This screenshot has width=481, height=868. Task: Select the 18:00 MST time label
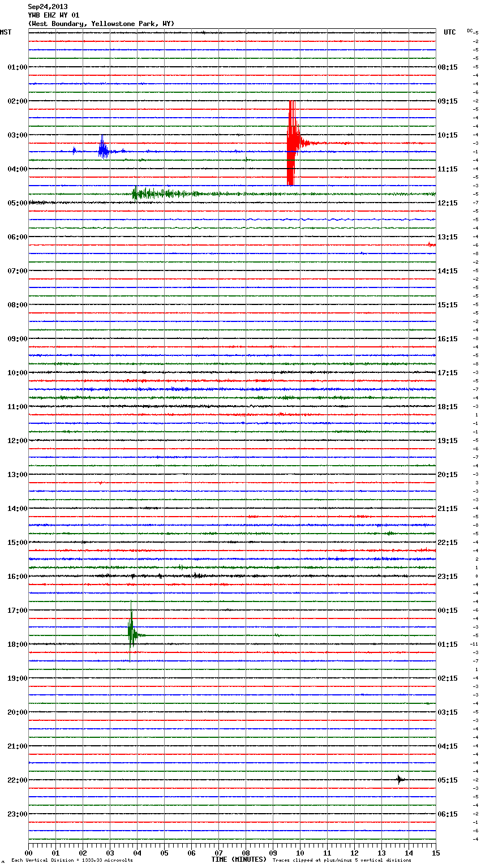click(x=17, y=644)
